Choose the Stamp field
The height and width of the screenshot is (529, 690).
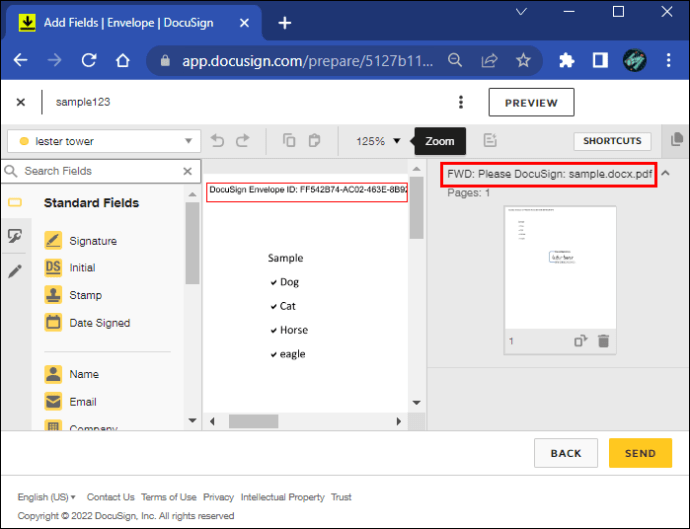click(x=73, y=295)
